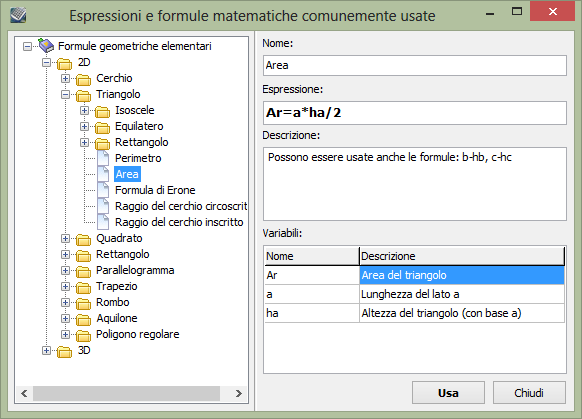This screenshot has width=582, height=419.
Task: Click the tree's left scroll arrow
Action: (24, 393)
